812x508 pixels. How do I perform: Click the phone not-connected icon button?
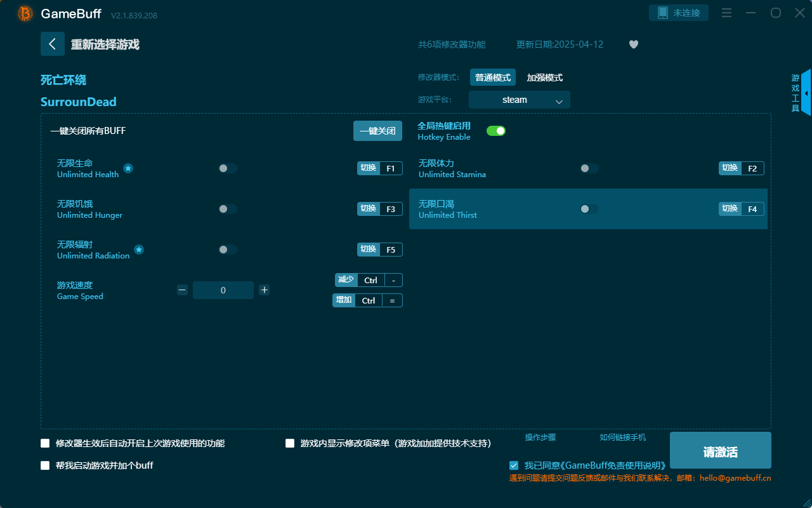[679, 13]
